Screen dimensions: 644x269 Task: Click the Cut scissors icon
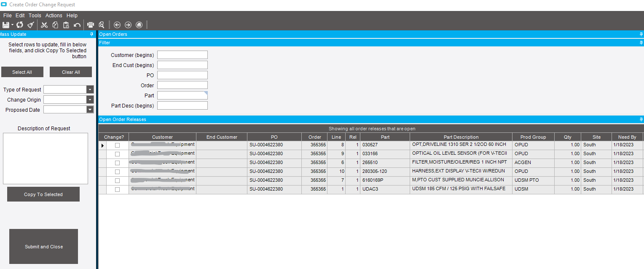(44, 25)
